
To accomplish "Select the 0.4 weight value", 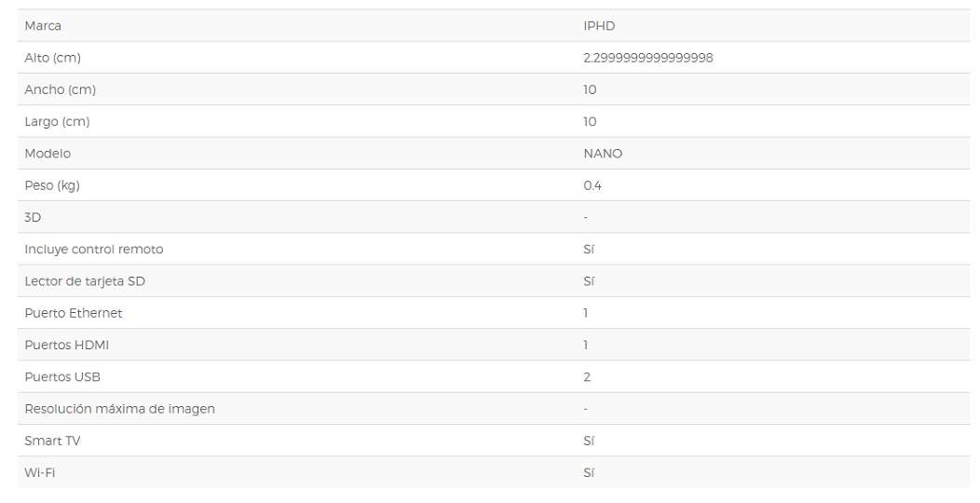I will tap(592, 185).
